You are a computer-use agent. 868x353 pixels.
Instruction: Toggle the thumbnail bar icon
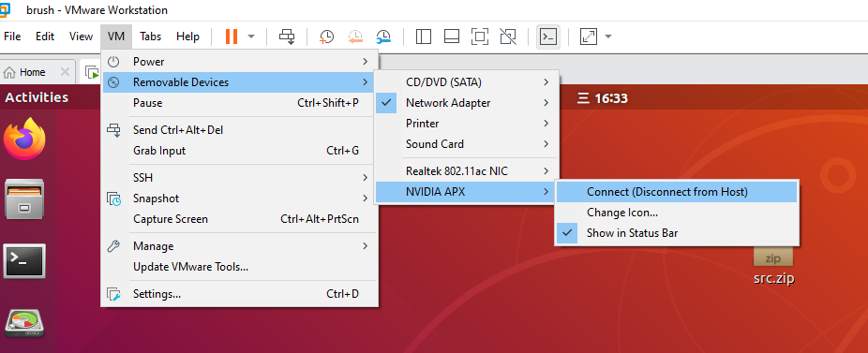(x=452, y=37)
